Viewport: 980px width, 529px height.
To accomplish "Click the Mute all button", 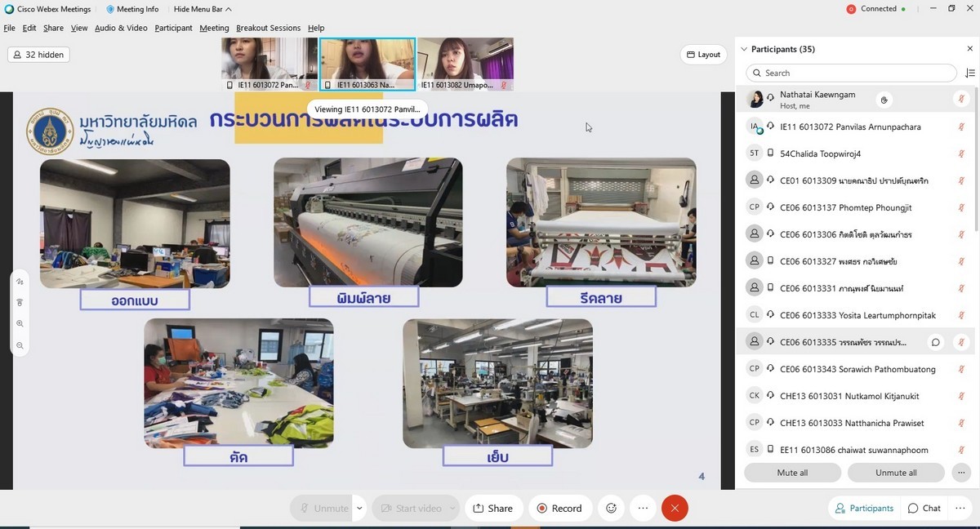I will [792, 473].
